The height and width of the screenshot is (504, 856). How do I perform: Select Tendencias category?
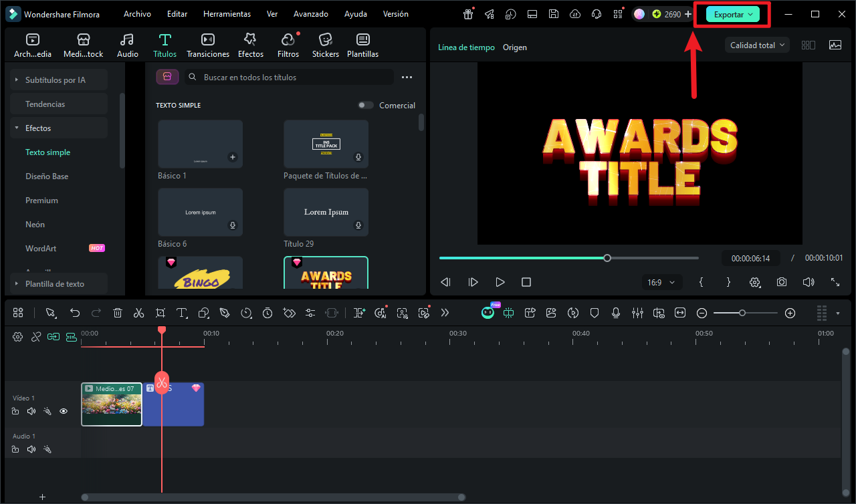[59, 104]
